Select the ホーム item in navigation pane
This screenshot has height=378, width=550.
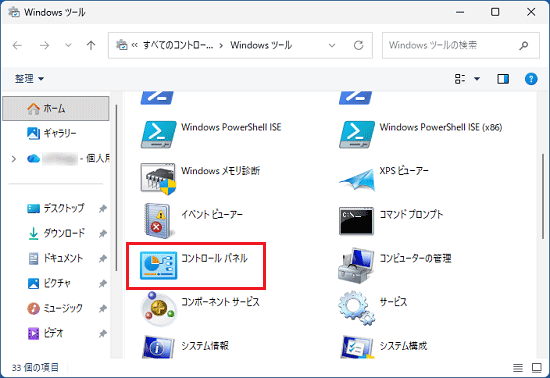[x=56, y=109]
